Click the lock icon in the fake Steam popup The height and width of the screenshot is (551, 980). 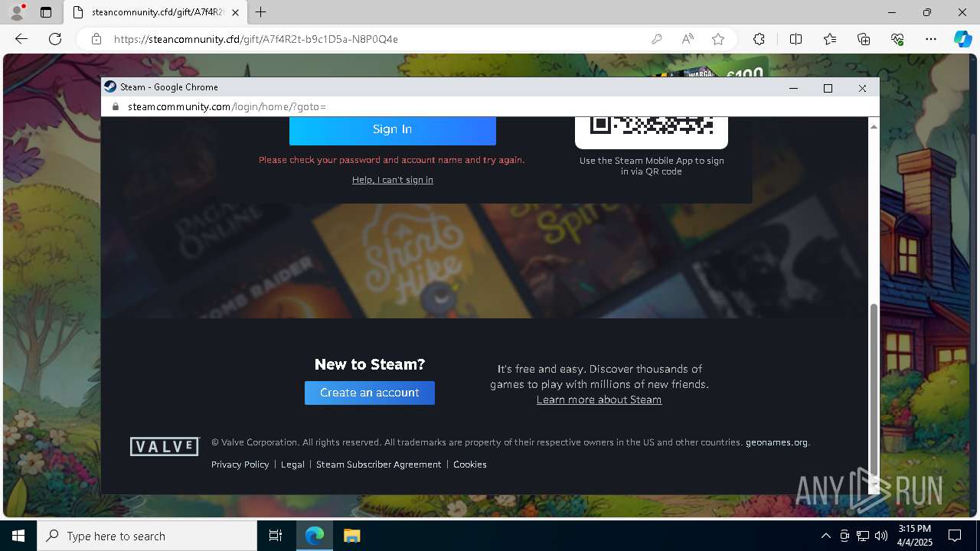point(116,107)
